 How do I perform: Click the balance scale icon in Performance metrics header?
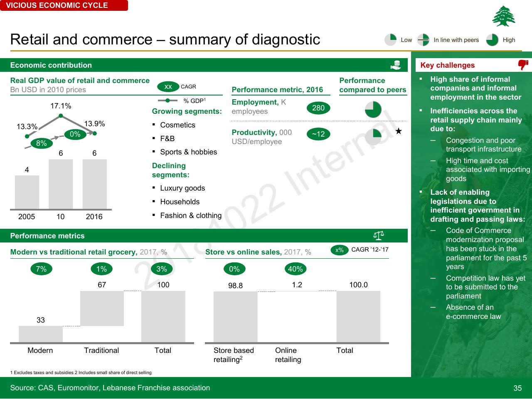379,236
